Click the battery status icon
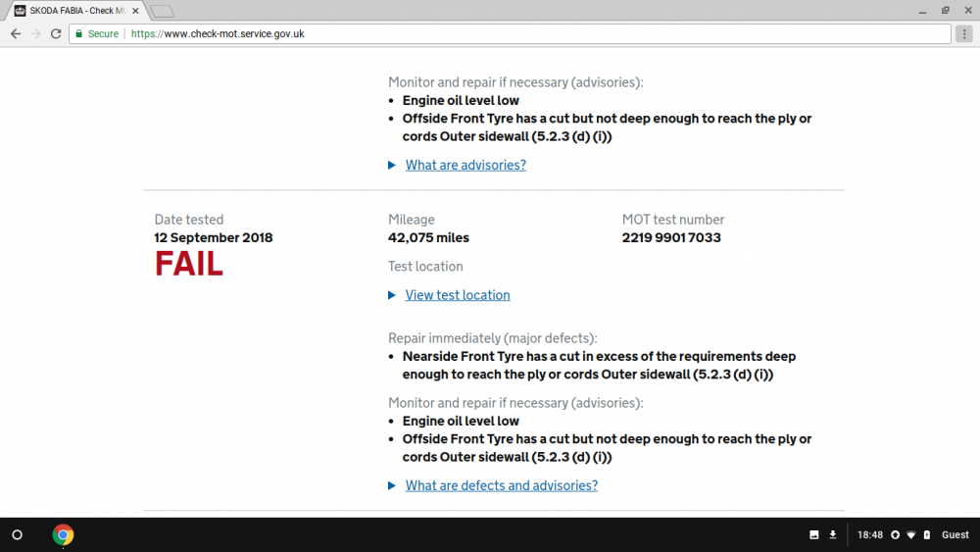This screenshot has width=980, height=552. [x=927, y=535]
